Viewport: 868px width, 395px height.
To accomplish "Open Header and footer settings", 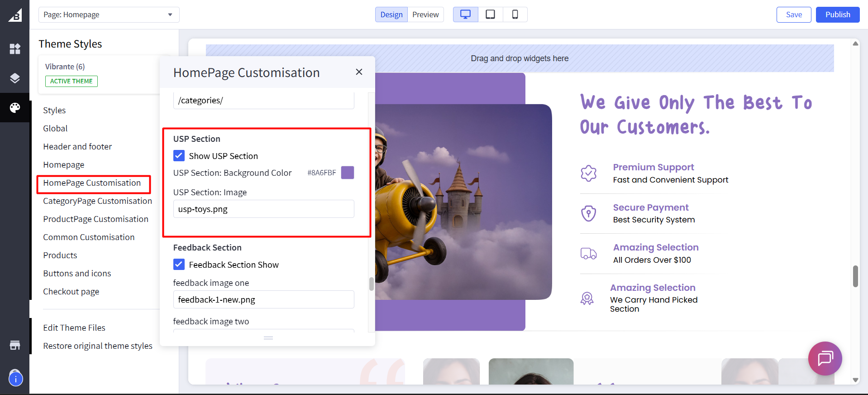I will click(77, 147).
